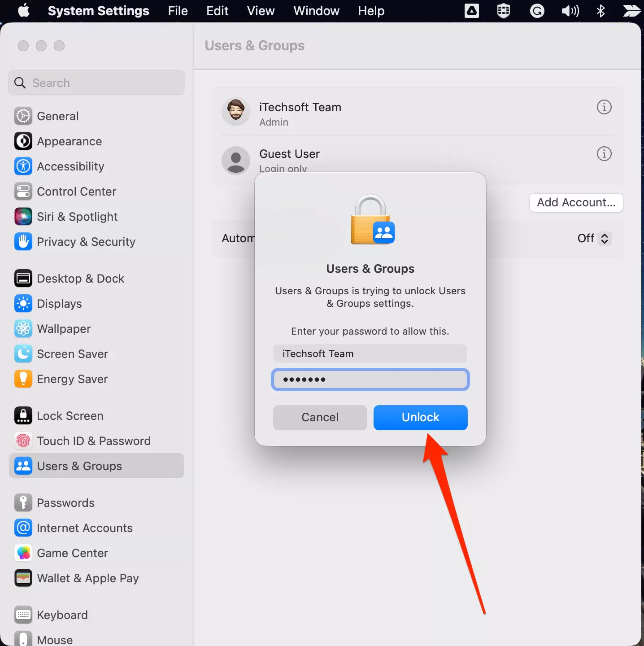Select Game Center label in sidebar
644x646 pixels.
tap(72, 553)
